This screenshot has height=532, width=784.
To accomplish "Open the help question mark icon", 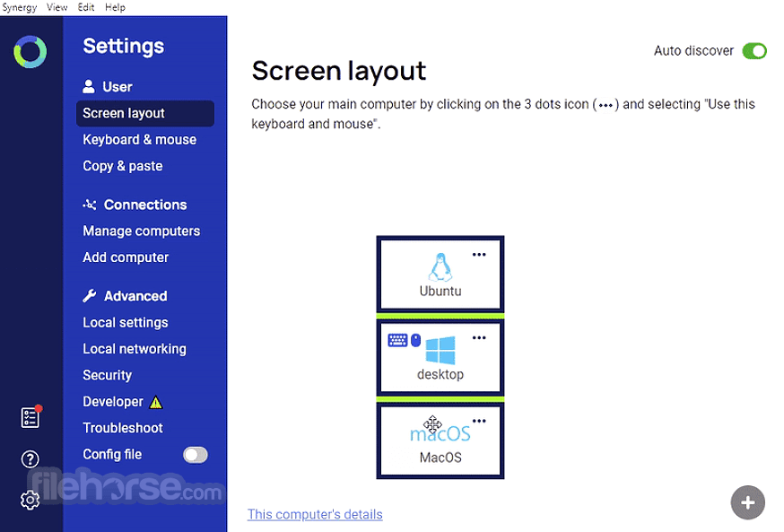I will tap(30, 459).
